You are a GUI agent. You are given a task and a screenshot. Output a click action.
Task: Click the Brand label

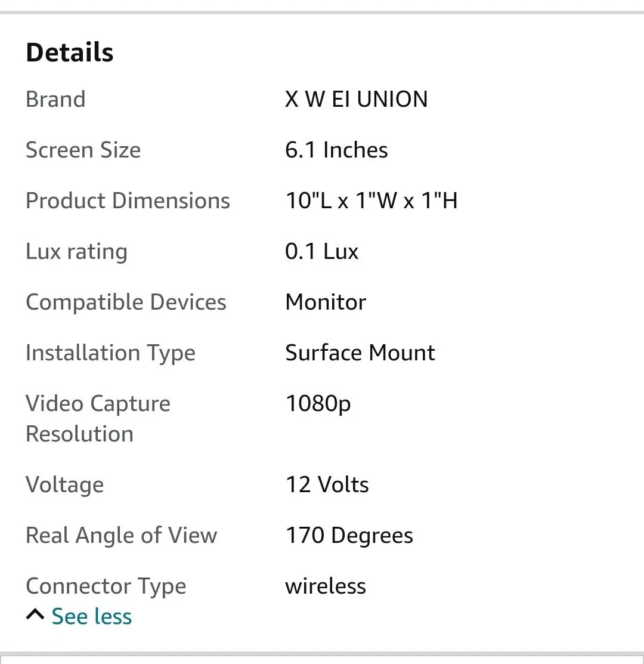[x=56, y=99]
